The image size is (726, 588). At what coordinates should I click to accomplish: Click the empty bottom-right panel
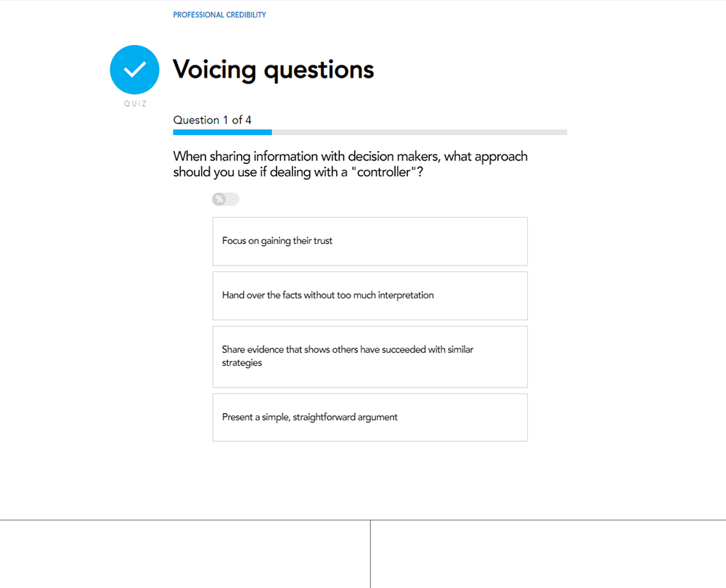click(548, 554)
